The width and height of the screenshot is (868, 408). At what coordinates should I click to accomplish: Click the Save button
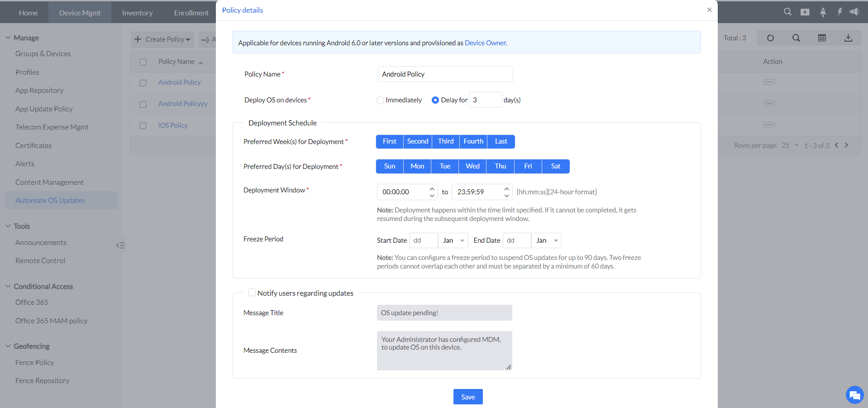(x=468, y=397)
